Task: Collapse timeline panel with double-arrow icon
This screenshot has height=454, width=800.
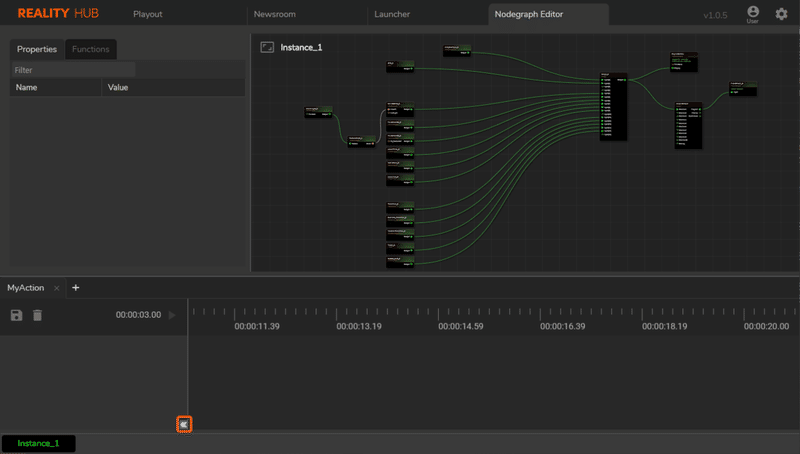Action: (x=184, y=424)
